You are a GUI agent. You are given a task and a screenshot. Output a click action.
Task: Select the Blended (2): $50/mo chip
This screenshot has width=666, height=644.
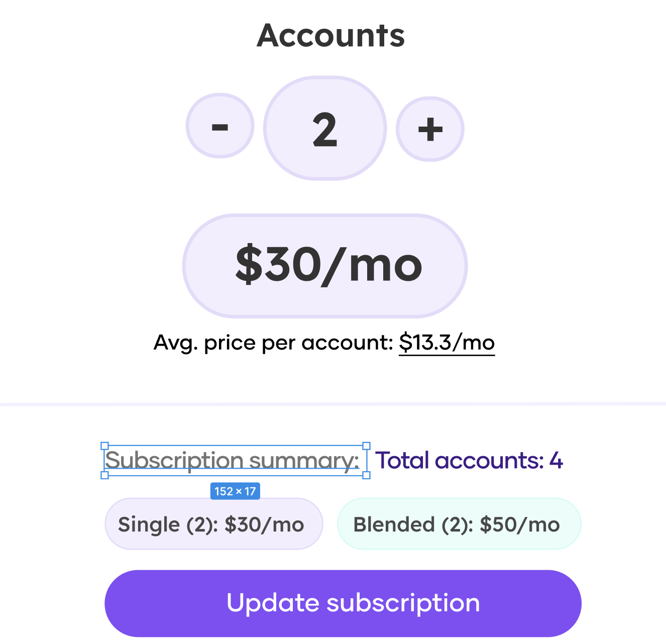pyautogui.click(x=459, y=524)
